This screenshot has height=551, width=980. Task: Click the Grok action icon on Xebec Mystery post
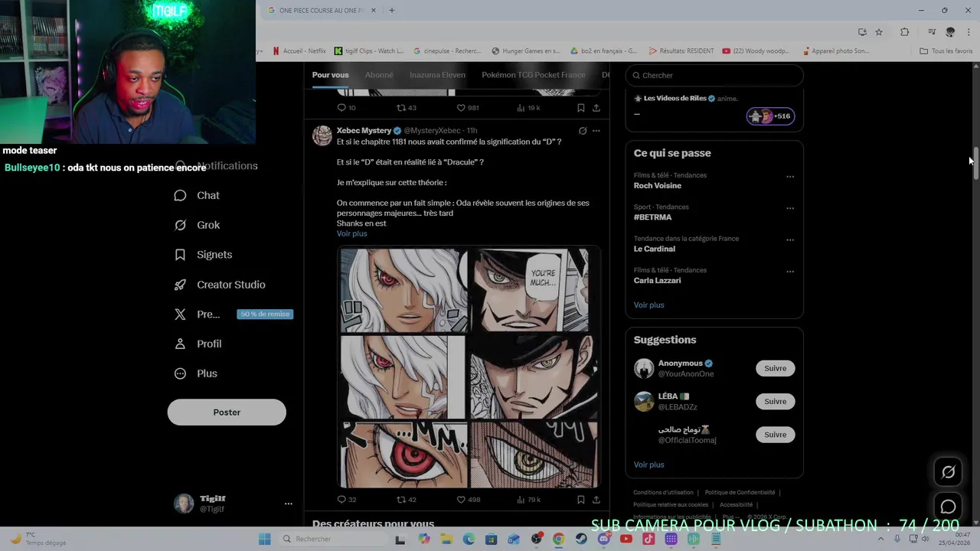pyautogui.click(x=583, y=131)
